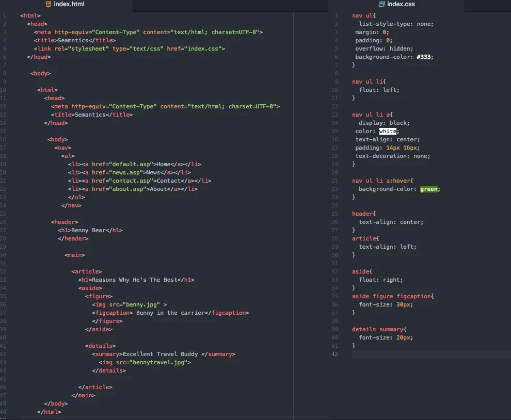Click the "text-decoration: none;" declaration
Screen dimensions: 511x420
(393, 156)
